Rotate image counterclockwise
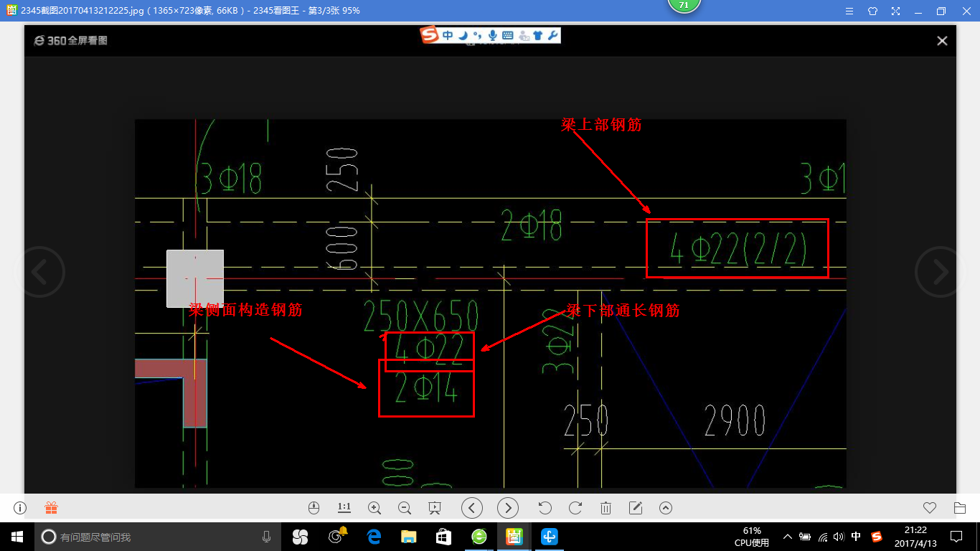 tap(545, 508)
